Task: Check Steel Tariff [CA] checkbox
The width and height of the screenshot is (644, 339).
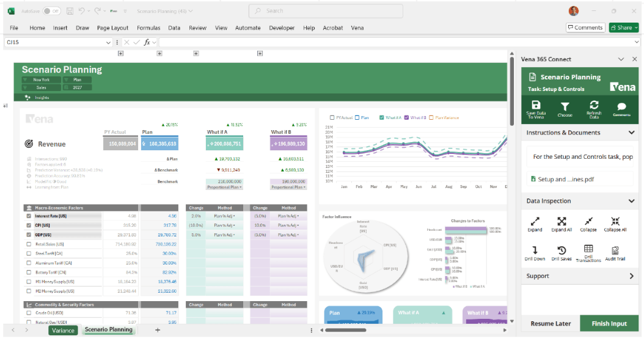Action: click(29, 253)
